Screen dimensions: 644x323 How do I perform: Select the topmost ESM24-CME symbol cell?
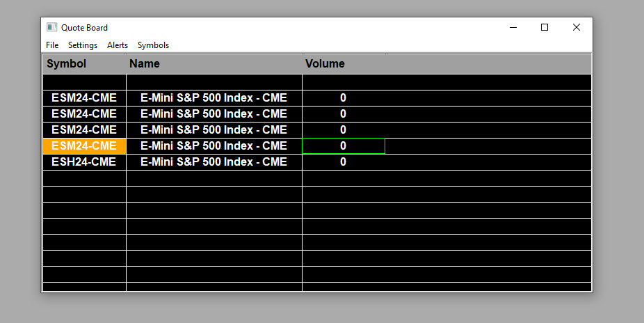pyautogui.click(x=84, y=98)
